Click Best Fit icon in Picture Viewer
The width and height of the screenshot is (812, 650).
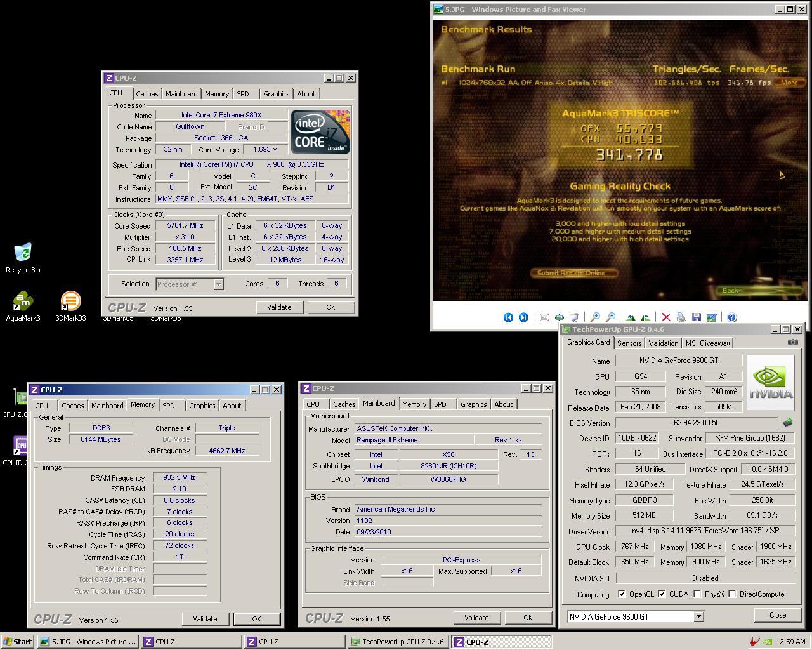point(544,317)
